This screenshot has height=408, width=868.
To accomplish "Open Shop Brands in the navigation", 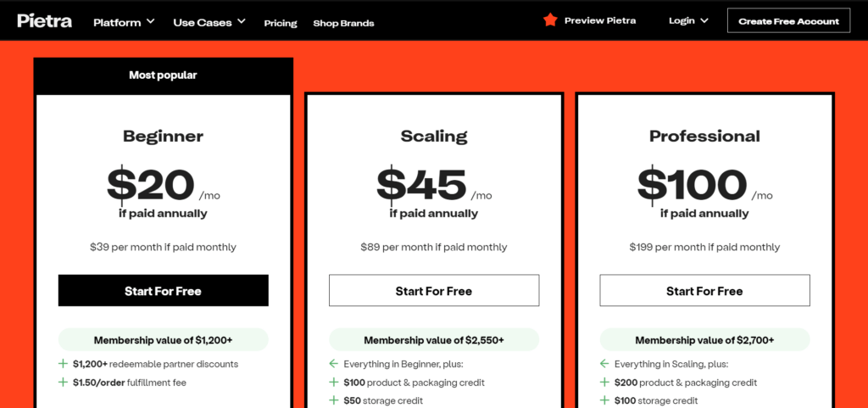I will [344, 23].
